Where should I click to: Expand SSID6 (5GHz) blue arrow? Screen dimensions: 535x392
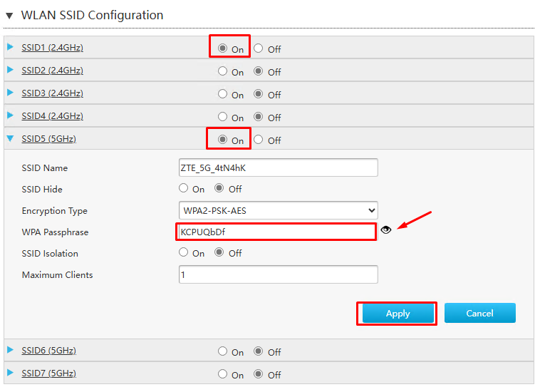point(10,350)
